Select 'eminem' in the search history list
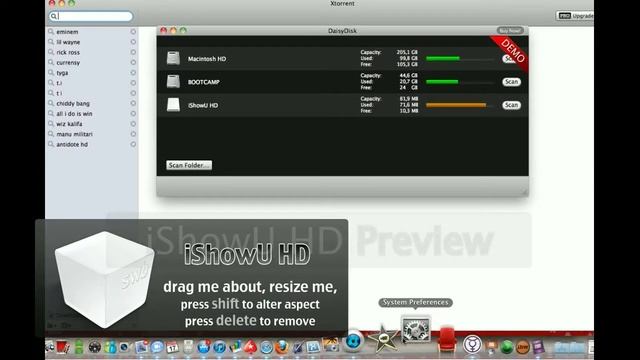The height and width of the screenshot is (360, 640). pyautogui.click(x=67, y=32)
